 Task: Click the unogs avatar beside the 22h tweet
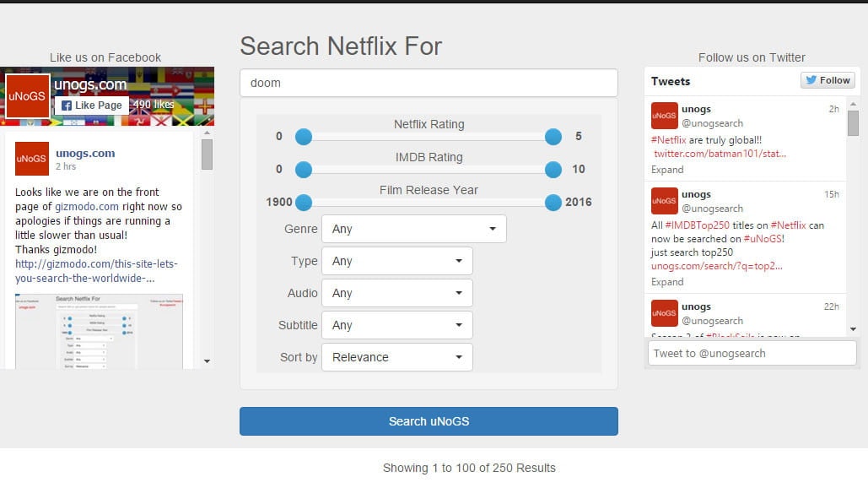point(664,312)
